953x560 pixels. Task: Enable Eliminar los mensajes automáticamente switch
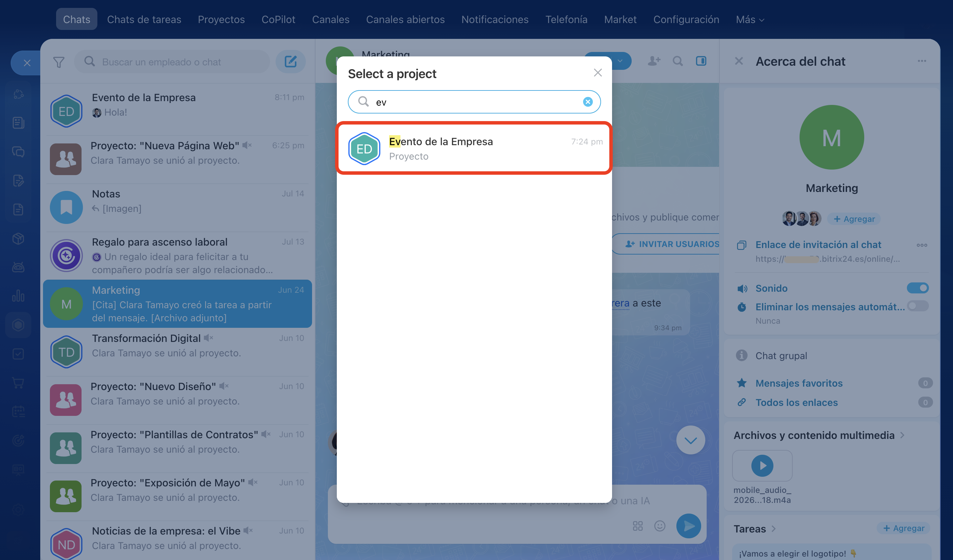pos(918,306)
